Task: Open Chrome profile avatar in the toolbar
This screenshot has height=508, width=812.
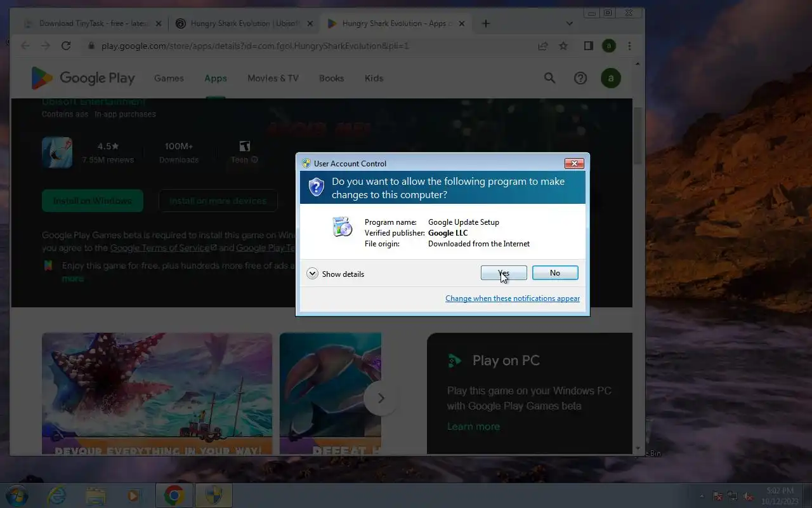Action: coord(609,46)
